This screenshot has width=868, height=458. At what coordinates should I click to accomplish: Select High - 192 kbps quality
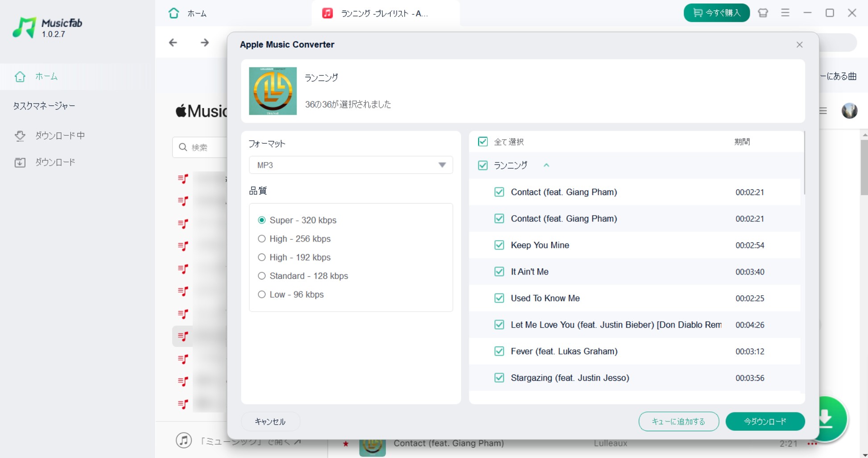[294, 258]
